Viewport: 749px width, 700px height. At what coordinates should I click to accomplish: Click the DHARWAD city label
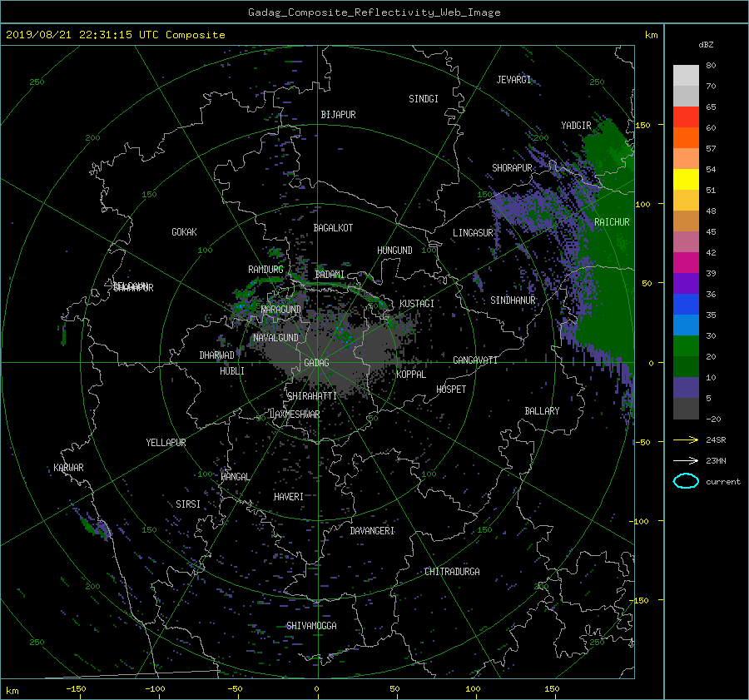pos(217,355)
